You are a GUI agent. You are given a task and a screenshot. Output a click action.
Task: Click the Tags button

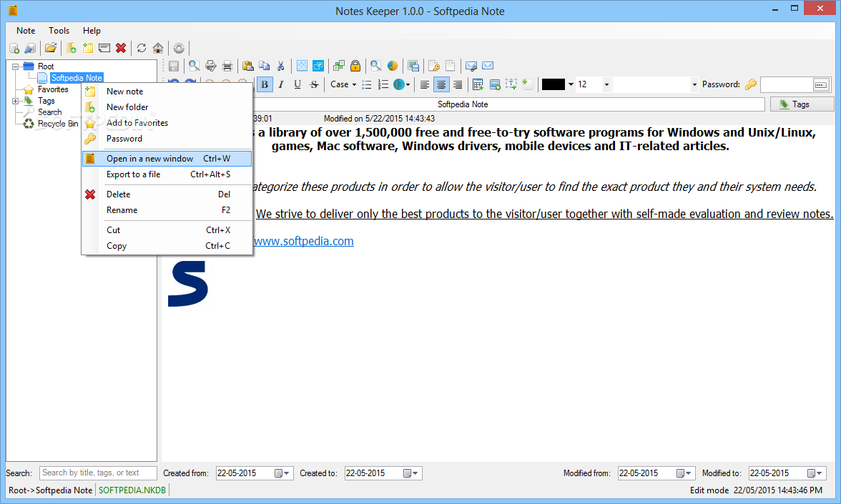pos(802,104)
